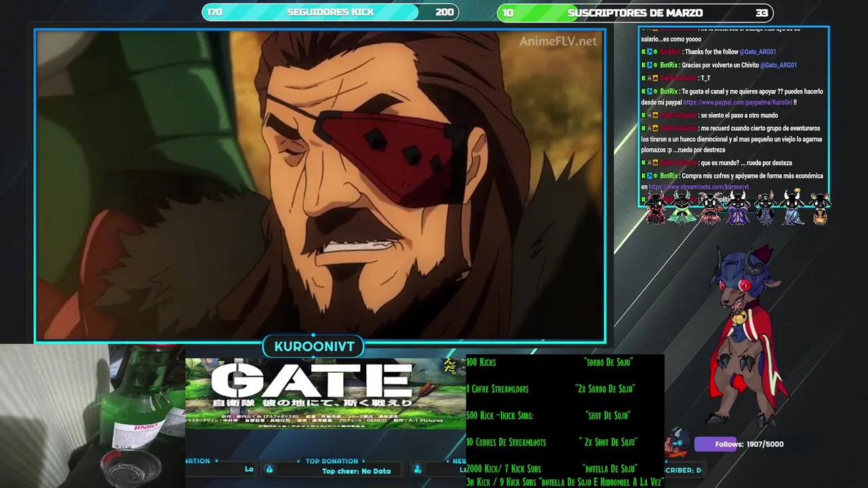Image resolution: width=868 pixels, height=488 pixels.
Task: Click the chibi goat sprite in the light blue dress
Action: tap(792, 207)
